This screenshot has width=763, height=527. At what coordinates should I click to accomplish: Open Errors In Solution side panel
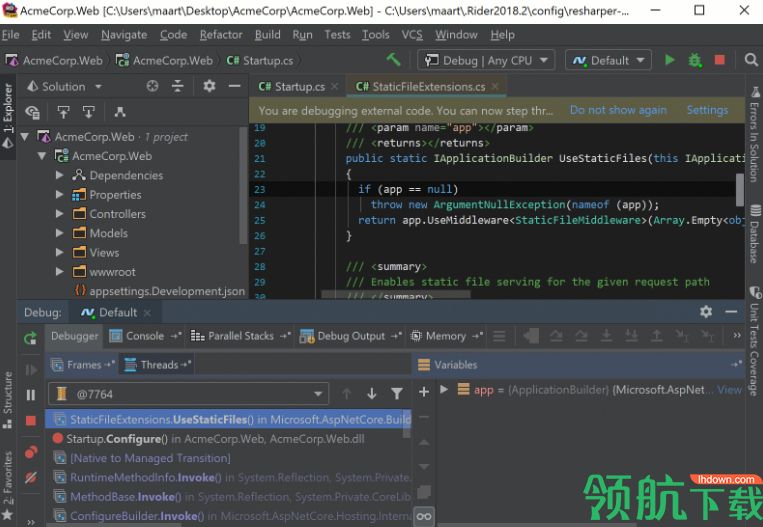(x=754, y=134)
